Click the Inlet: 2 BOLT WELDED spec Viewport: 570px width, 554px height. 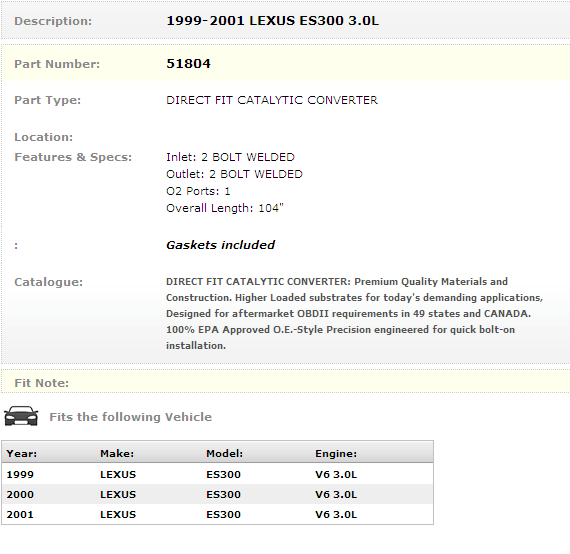pyautogui.click(x=230, y=157)
